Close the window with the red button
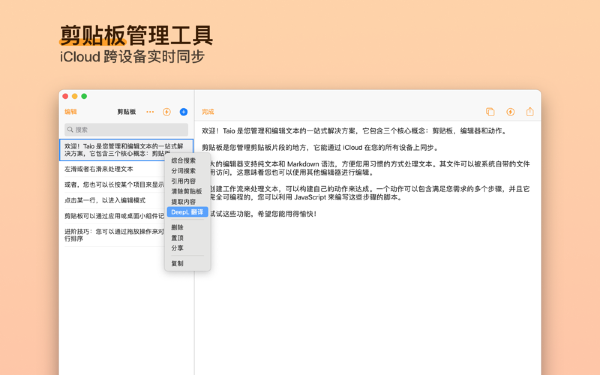 65,96
